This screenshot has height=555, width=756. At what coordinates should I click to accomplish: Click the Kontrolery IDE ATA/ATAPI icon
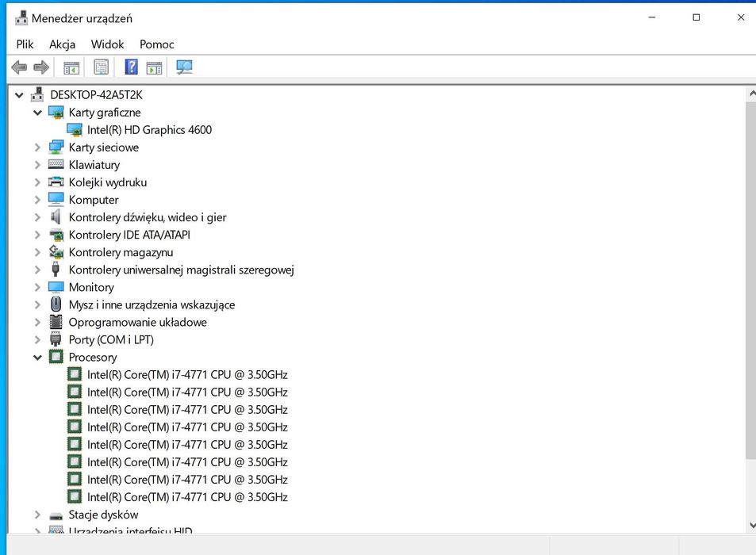coord(56,235)
